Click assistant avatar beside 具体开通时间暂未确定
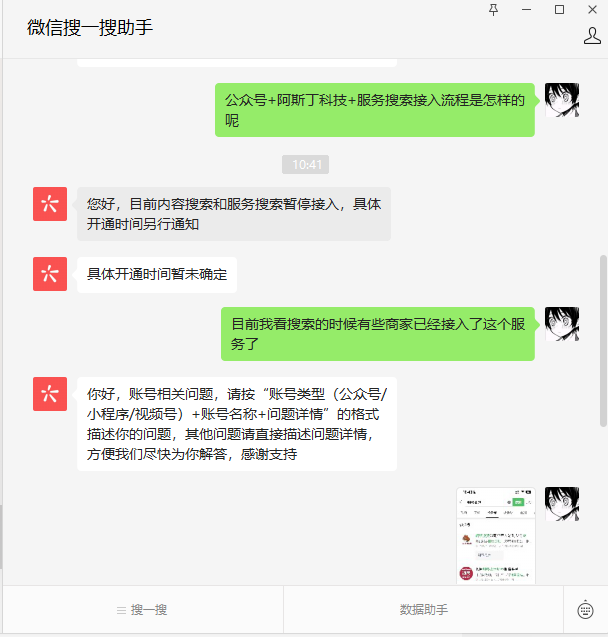This screenshot has height=637, width=608. point(50,274)
